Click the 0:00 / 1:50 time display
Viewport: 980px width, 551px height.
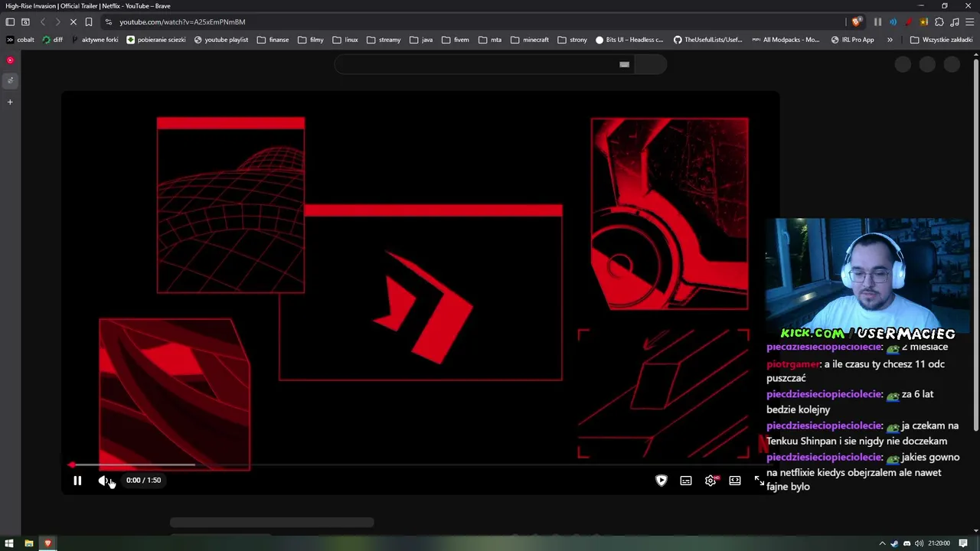coord(143,481)
